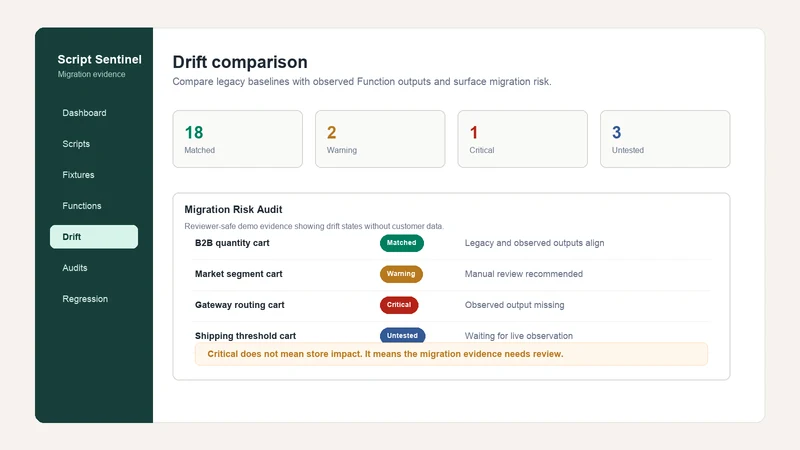The width and height of the screenshot is (800, 450).
Task: Select the active Drift nav item
Action: [x=94, y=237]
